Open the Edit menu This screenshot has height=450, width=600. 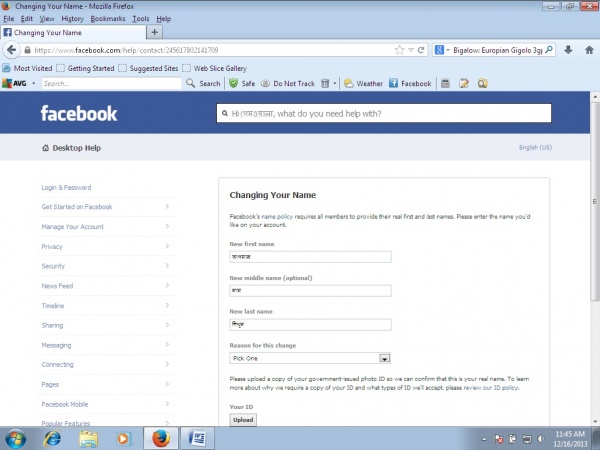click(x=26, y=19)
